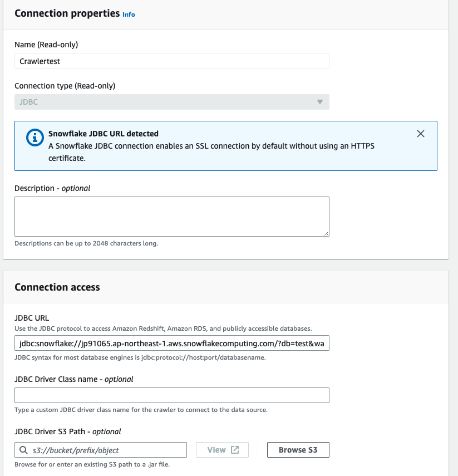Dismiss the Snowflake JDBC URL detected alert

420,134
